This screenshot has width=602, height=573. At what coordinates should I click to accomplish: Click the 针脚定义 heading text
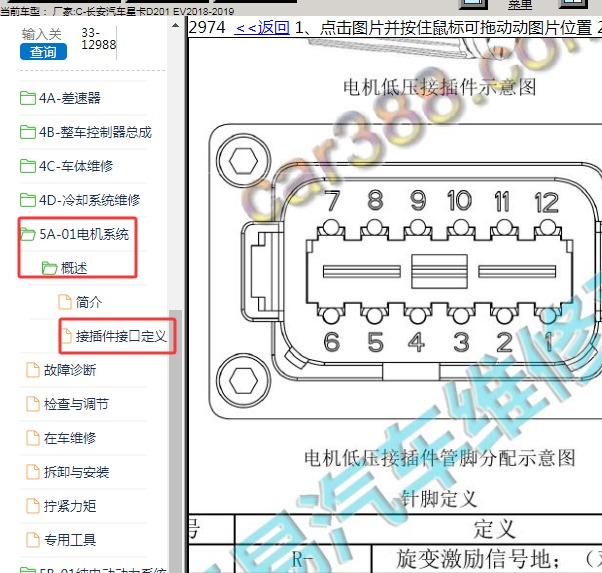[439, 498]
